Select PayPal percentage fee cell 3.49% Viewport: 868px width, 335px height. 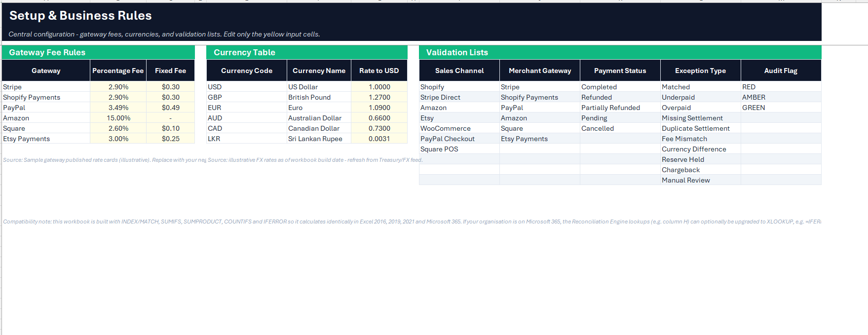118,108
